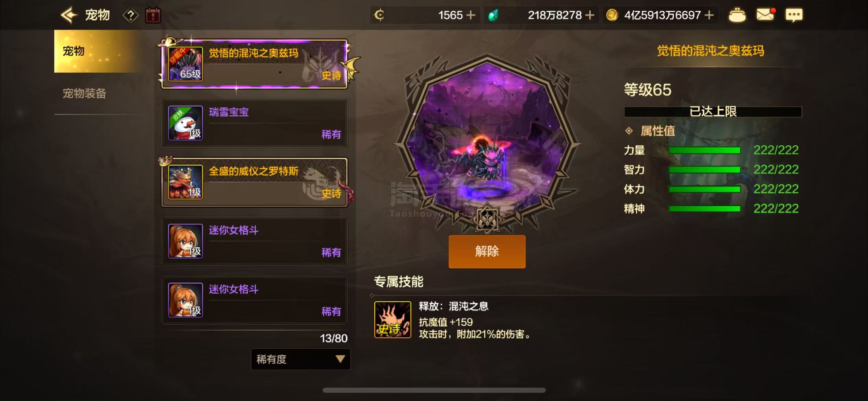Click the 解除 unequip button
The width and height of the screenshot is (868, 401).
pyautogui.click(x=487, y=251)
